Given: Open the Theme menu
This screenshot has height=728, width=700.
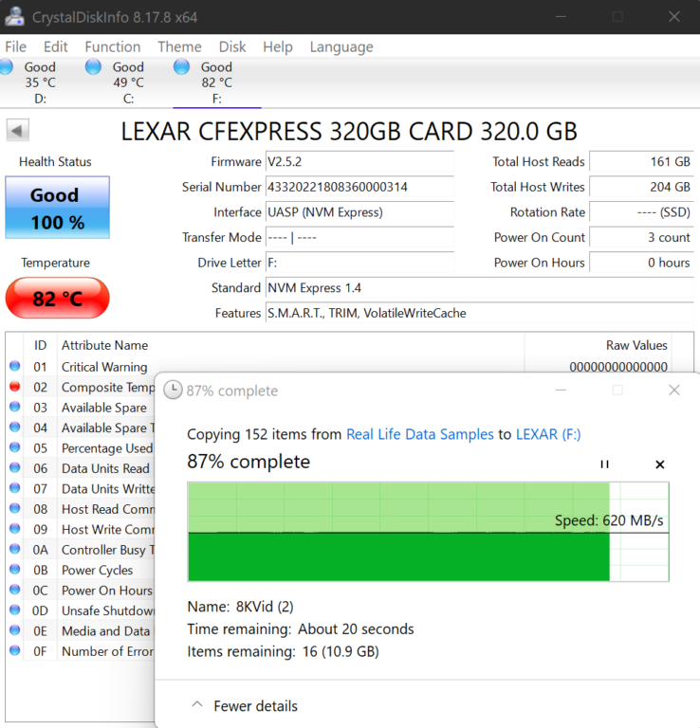Looking at the screenshot, I should point(179,46).
